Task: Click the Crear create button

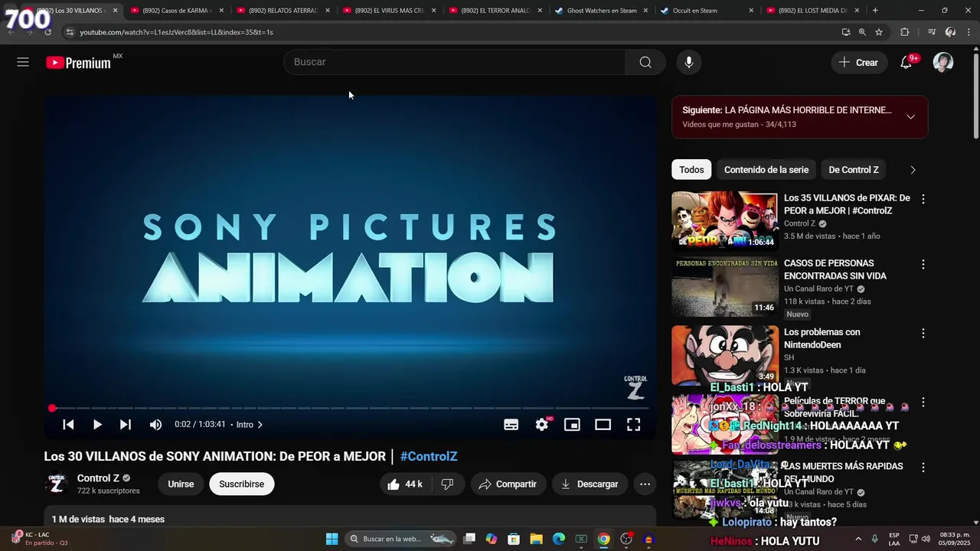Action: (x=859, y=62)
